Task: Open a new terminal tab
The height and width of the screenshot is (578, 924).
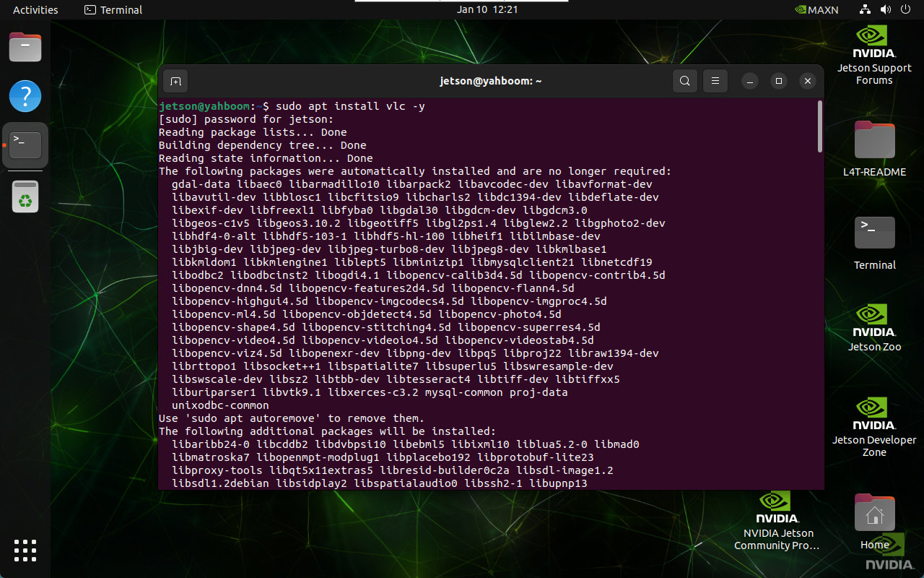Action: coord(175,81)
